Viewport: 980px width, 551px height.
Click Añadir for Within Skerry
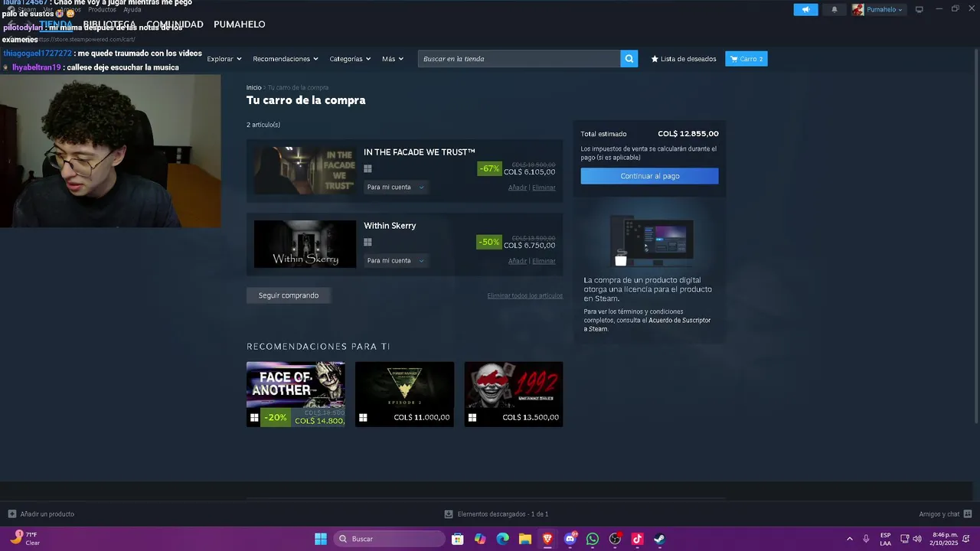518,261
